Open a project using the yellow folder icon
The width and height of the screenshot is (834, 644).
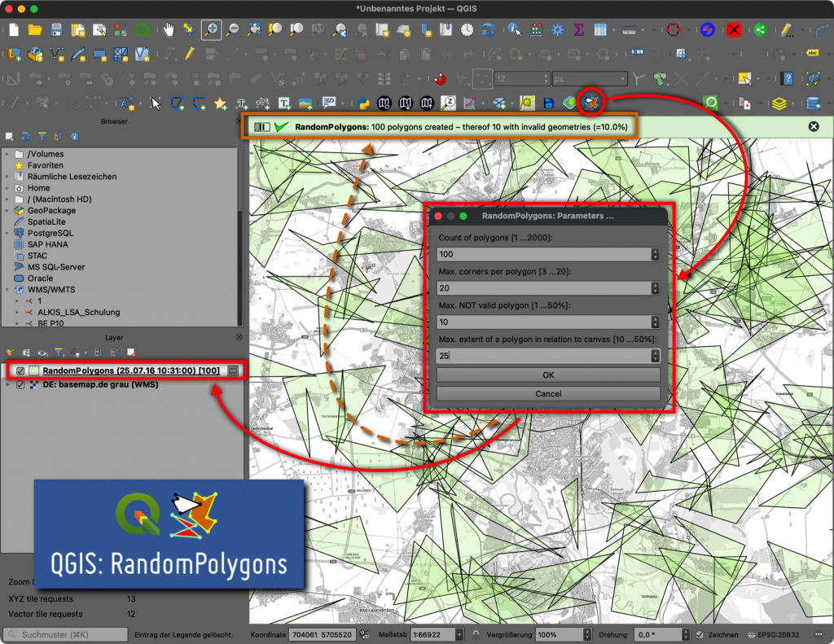pos(35,30)
